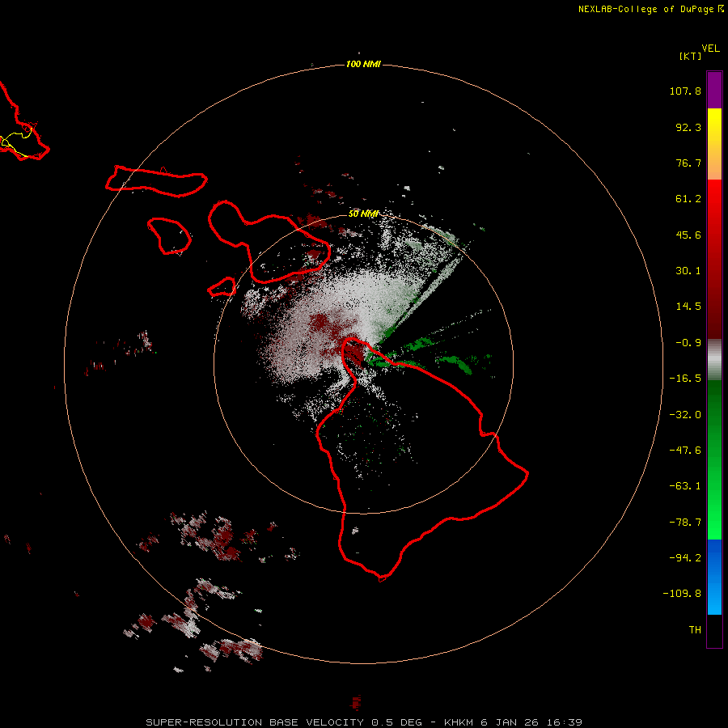This screenshot has width=728, height=728.
Task: Pick the blue segment of the color bar
Action: click(x=714, y=577)
